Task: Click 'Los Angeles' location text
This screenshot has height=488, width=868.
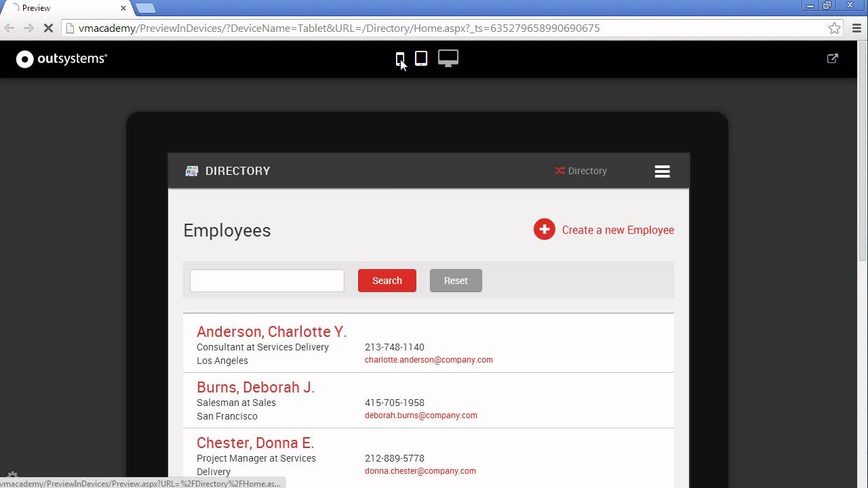Action: [x=222, y=361]
